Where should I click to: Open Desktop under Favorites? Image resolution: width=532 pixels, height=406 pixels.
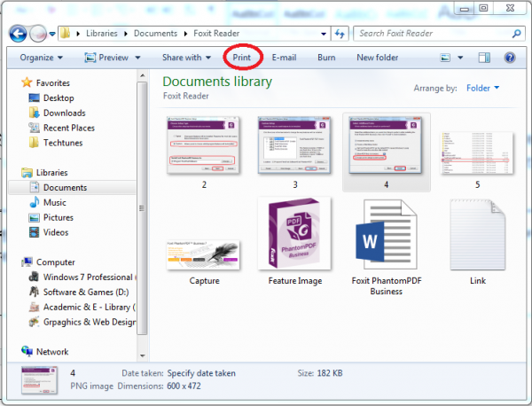(x=51, y=98)
